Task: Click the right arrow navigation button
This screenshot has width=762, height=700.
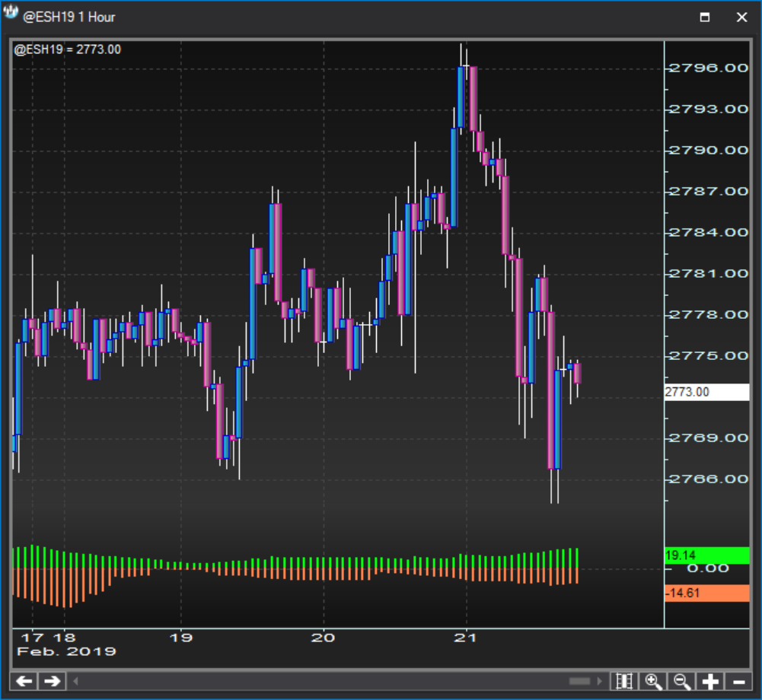Action: [x=52, y=681]
